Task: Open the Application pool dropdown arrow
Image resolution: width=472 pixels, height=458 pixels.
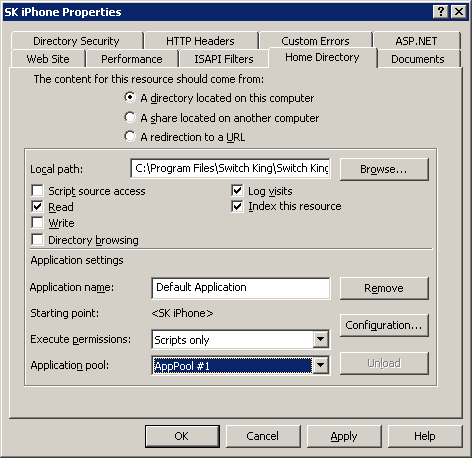Action: (x=321, y=365)
